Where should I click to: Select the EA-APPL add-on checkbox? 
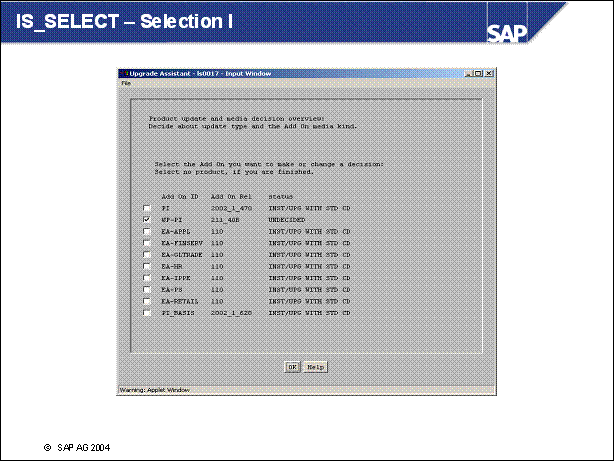pyautogui.click(x=147, y=232)
